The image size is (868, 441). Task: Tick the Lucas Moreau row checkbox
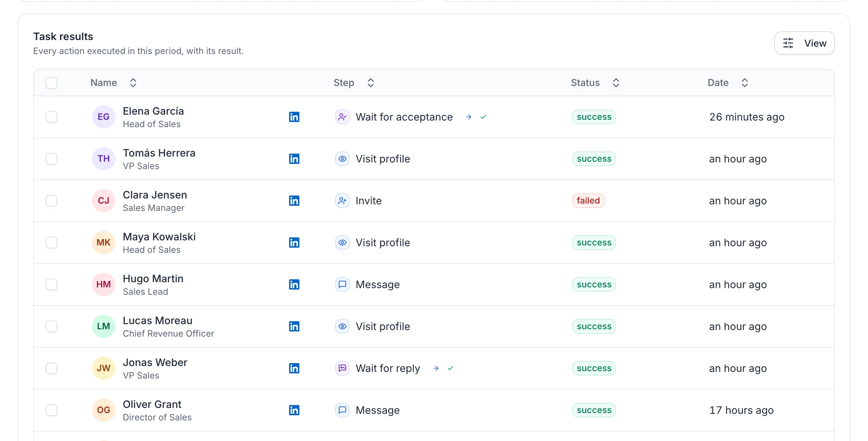pos(51,326)
